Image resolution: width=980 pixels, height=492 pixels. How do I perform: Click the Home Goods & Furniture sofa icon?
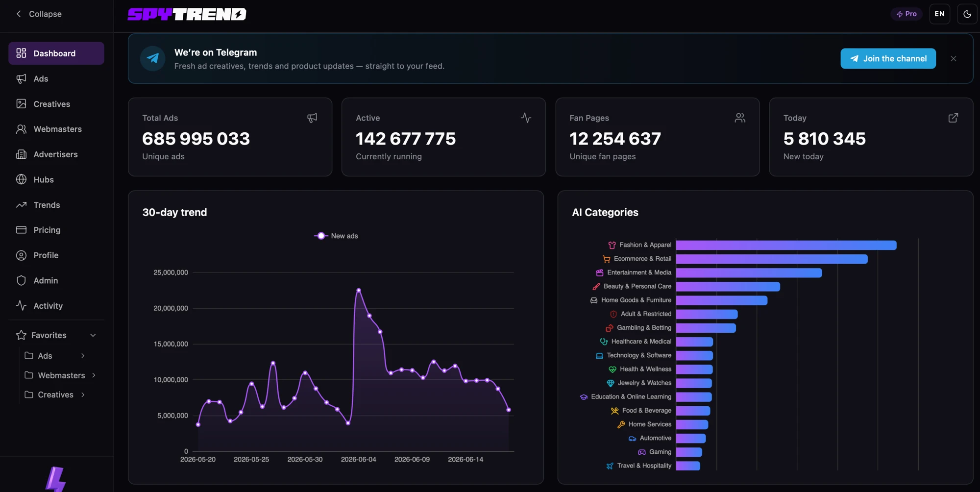(594, 300)
